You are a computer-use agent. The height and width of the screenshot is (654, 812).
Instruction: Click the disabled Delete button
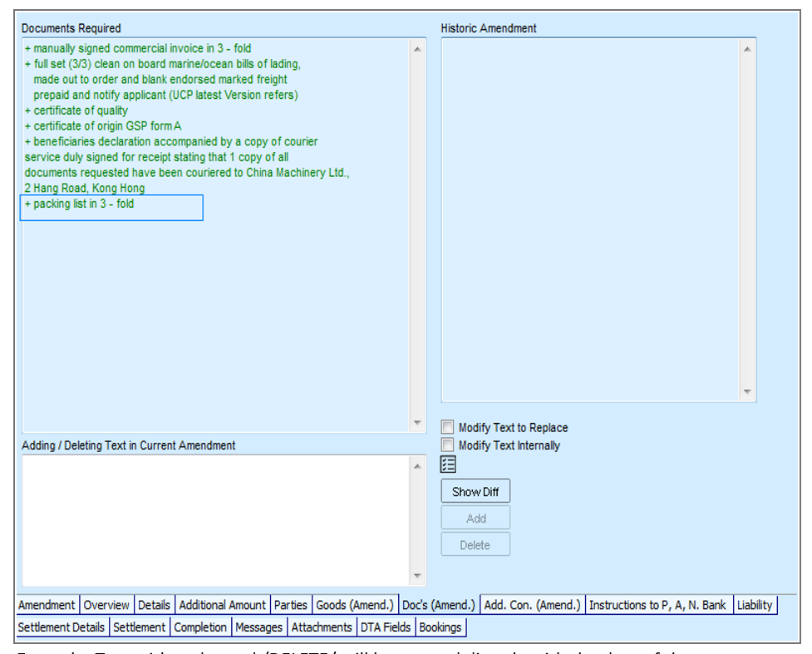pyautogui.click(x=475, y=545)
